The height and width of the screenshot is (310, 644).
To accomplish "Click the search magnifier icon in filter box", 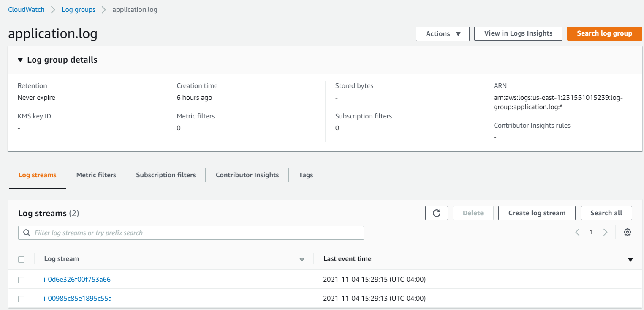I will tap(27, 233).
